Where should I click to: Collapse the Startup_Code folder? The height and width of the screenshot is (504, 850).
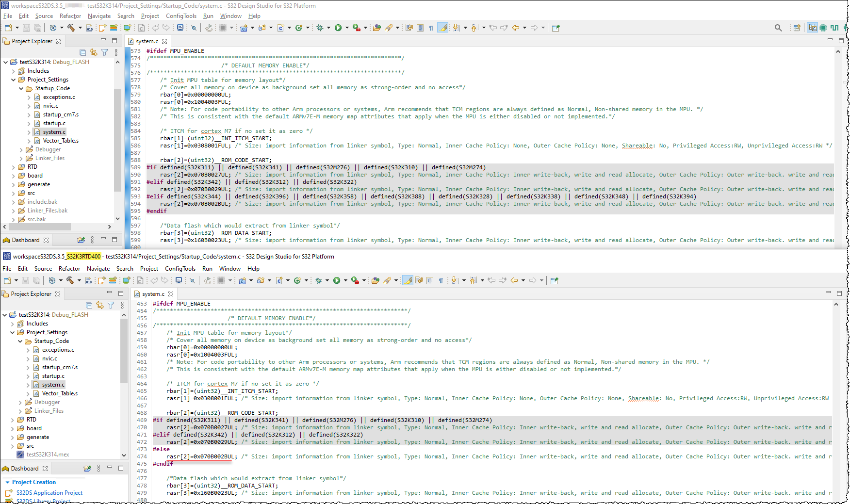[21, 88]
